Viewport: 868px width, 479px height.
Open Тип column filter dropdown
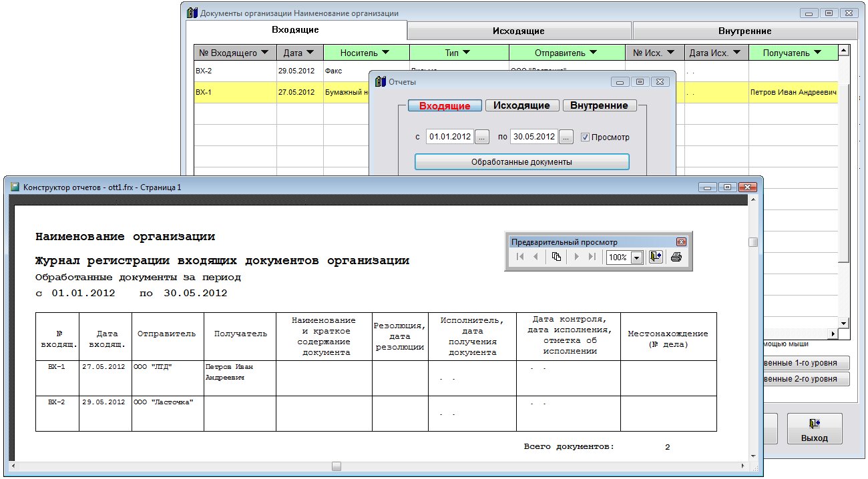[x=466, y=53]
